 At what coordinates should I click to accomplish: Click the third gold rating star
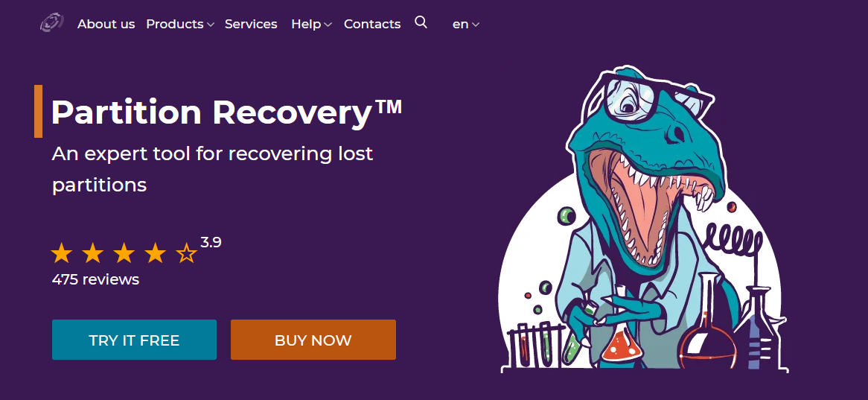point(124,253)
